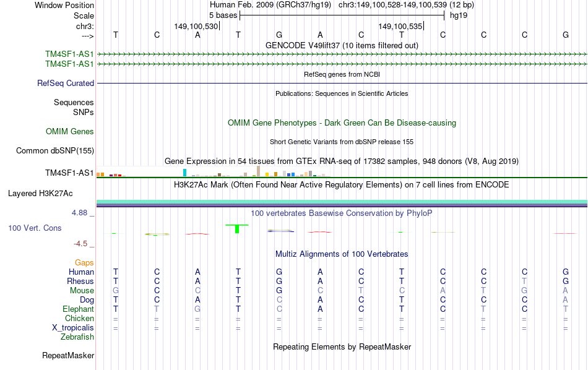The height and width of the screenshot is (370, 588).
Task: Click the GTEx expression bar chart for TM4SF1-AS1
Action: [x=213, y=171]
